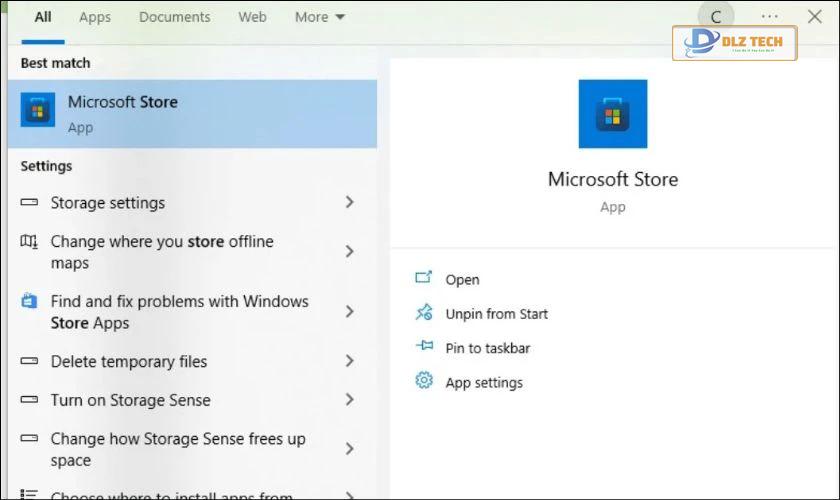
Task: Click the App settings gear icon
Action: (424, 380)
